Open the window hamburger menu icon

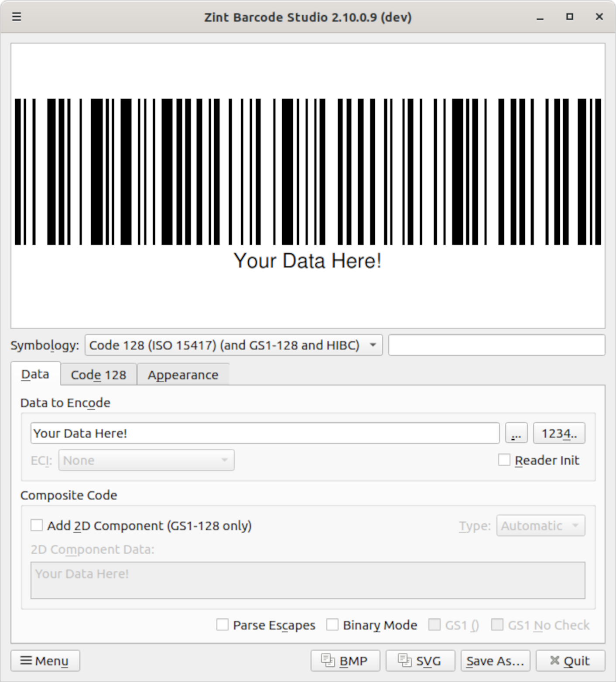coord(17,17)
